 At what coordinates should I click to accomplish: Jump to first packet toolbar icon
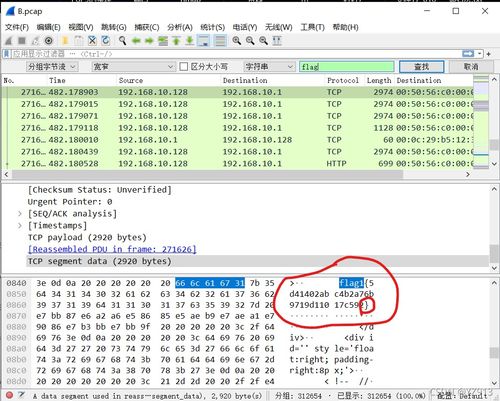[176, 41]
